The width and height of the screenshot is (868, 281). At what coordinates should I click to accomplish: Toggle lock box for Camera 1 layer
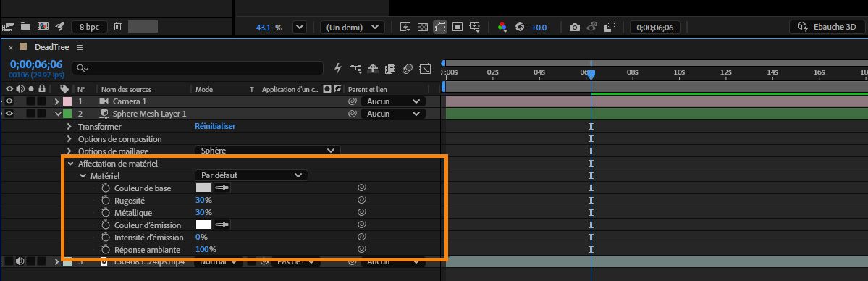tap(42, 101)
